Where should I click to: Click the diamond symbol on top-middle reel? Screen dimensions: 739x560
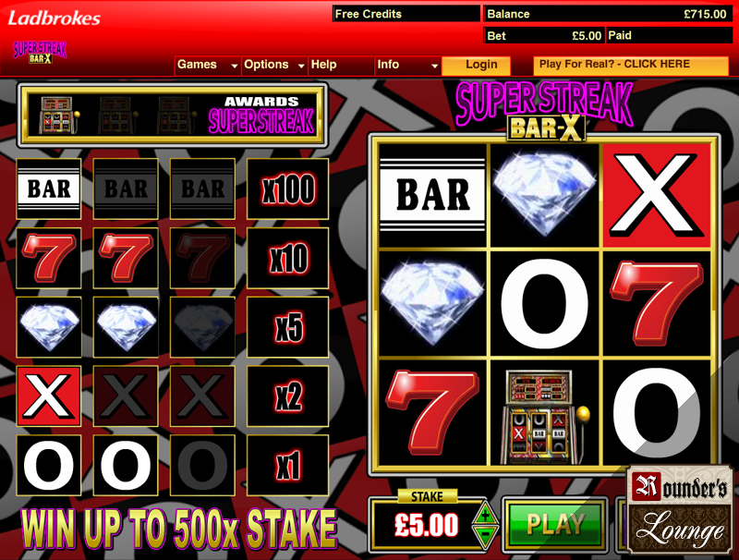(x=544, y=196)
